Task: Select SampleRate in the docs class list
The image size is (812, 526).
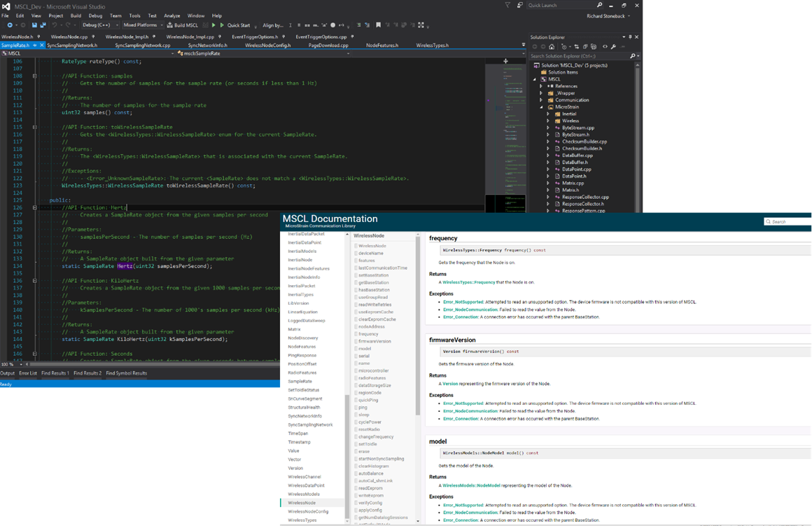Action: [300, 382]
